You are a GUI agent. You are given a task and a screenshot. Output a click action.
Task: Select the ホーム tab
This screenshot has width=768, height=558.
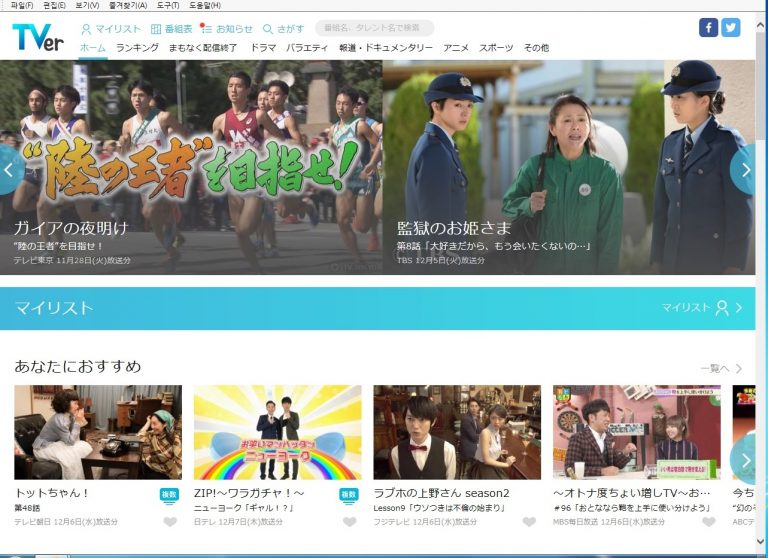tap(93, 48)
